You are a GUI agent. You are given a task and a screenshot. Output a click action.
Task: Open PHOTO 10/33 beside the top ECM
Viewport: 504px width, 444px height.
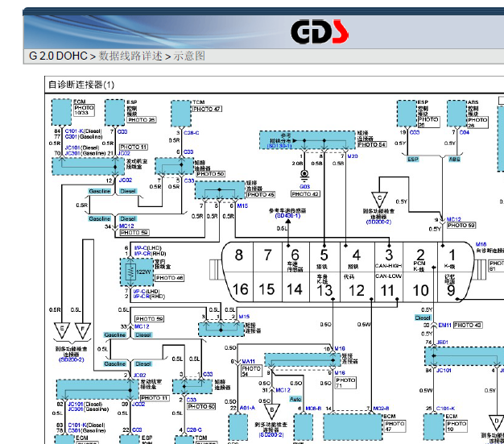[85, 110]
